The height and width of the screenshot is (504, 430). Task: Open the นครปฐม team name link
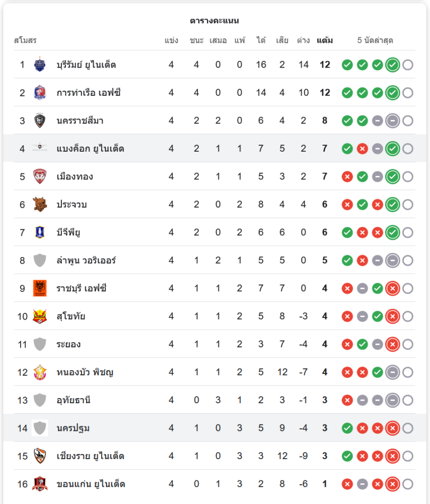click(x=73, y=428)
